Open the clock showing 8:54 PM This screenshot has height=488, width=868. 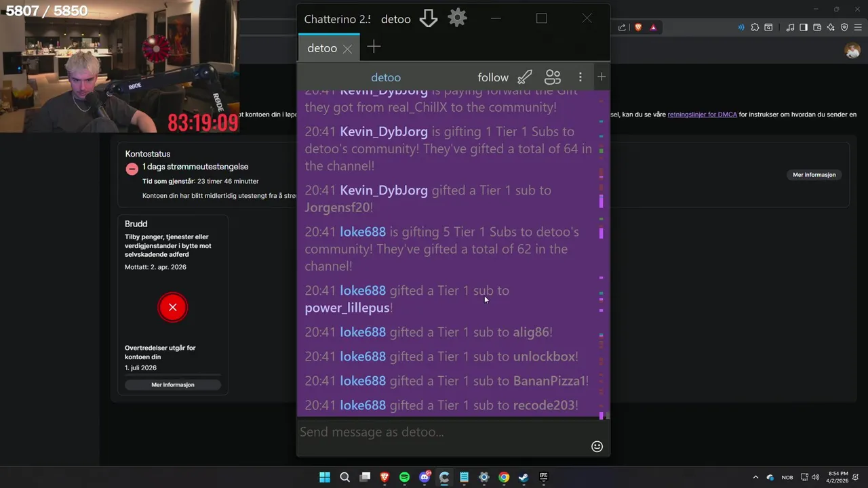(838, 477)
